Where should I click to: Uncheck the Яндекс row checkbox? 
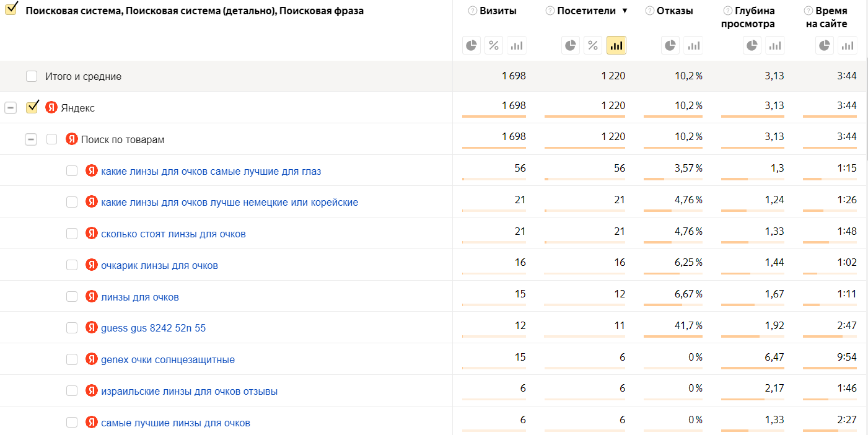click(x=32, y=108)
